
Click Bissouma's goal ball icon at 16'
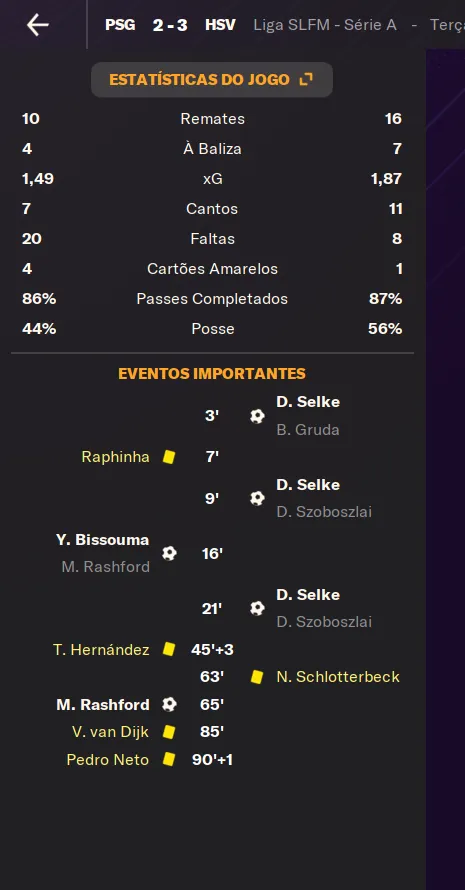pyautogui.click(x=169, y=553)
